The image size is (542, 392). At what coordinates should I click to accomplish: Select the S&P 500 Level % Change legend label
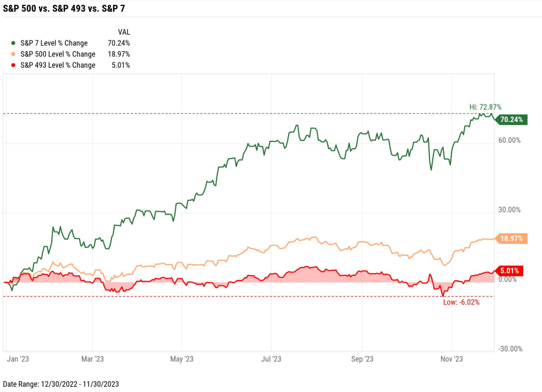pyautogui.click(x=58, y=54)
